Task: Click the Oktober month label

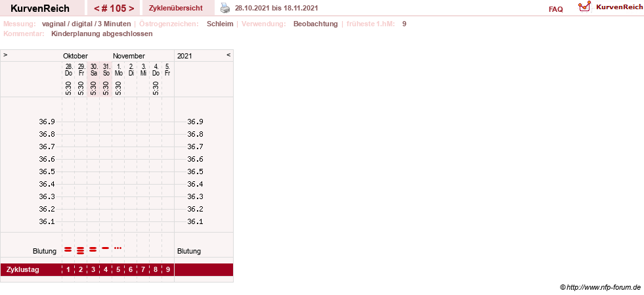Action: click(75, 56)
